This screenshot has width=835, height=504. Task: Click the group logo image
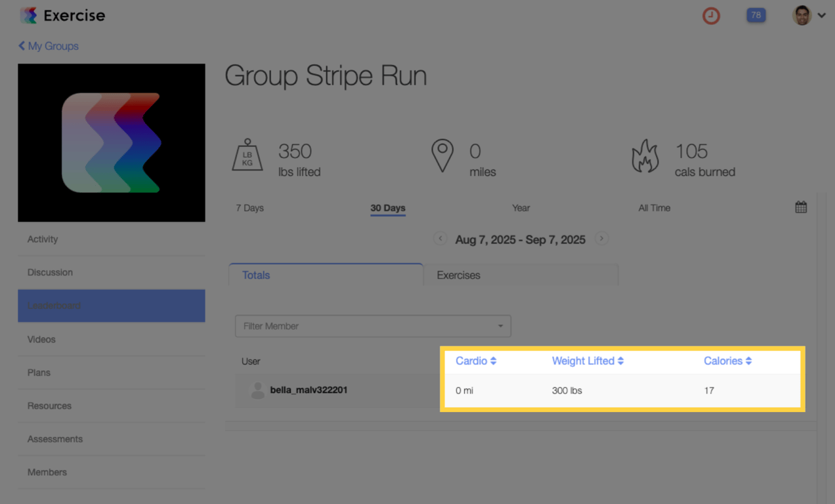pyautogui.click(x=112, y=142)
